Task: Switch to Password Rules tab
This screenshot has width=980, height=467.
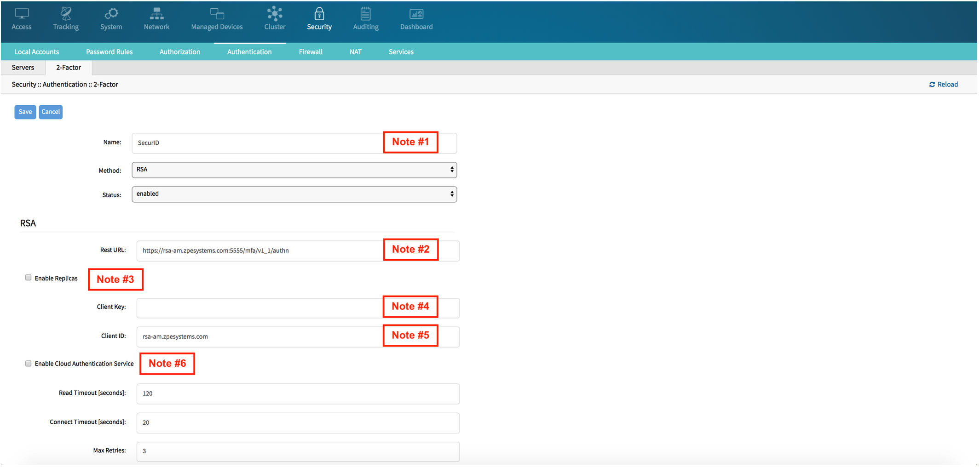Action: 110,52
